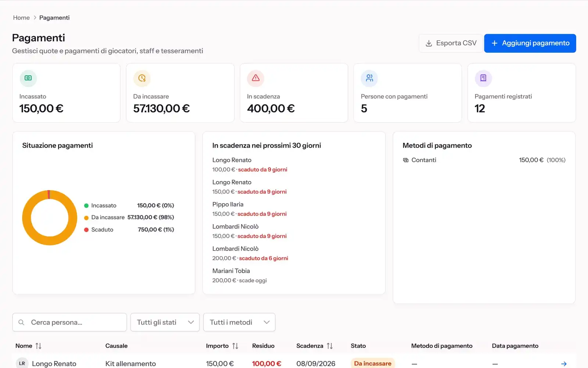Click the In scadenza warning triangle icon

[256, 78]
